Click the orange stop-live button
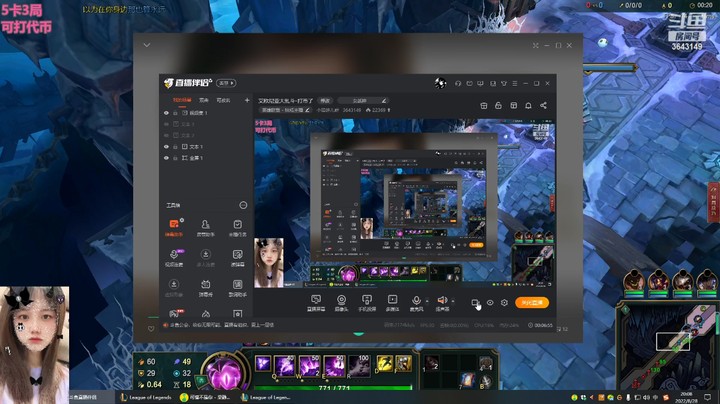720x404 pixels. [x=532, y=303]
